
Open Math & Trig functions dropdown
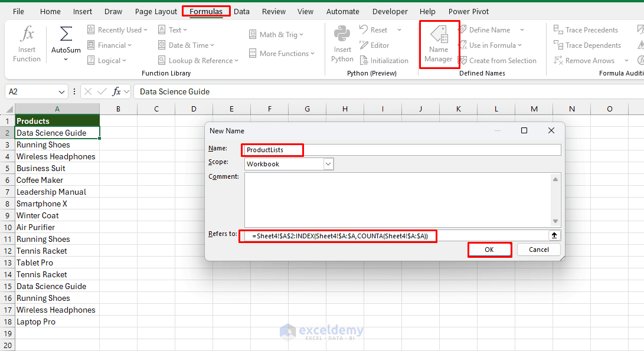[276, 34]
